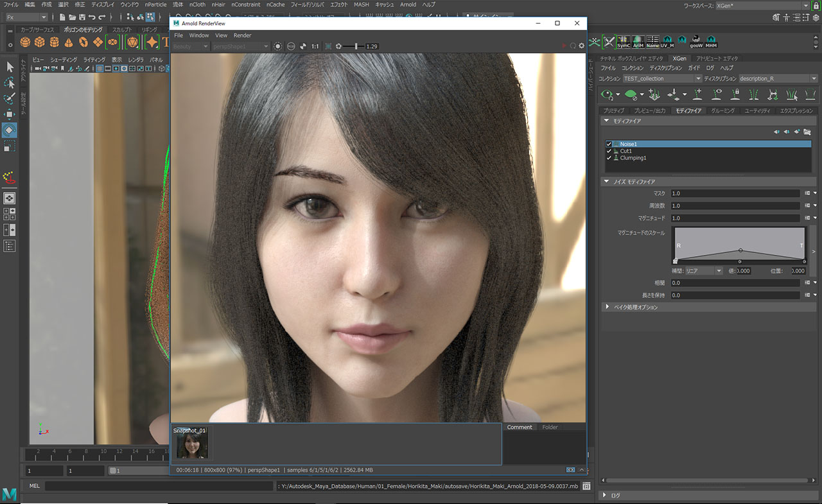Activate the Rotate tool in toolbox
The image size is (822, 504).
pos(10,130)
